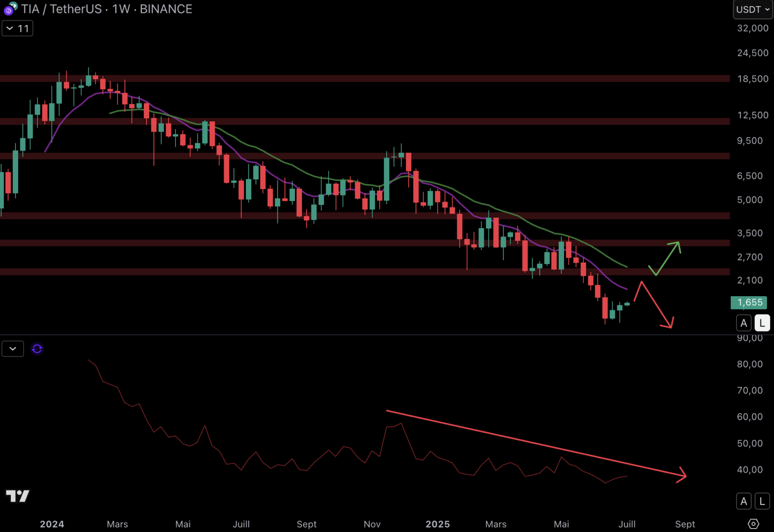This screenshot has height=532, width=774.
Task: Click the 60,00 RSI axis label
Action: coord(750,417)
